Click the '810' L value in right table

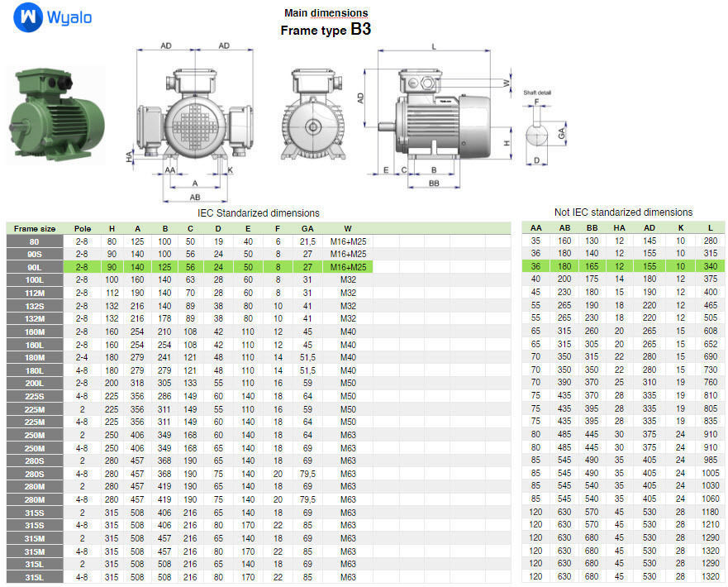click(x=711, y=395)
